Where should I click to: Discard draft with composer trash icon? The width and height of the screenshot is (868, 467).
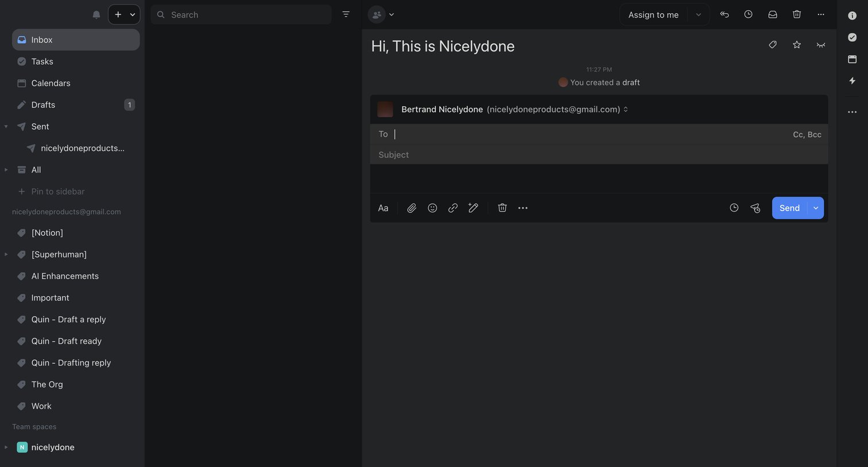(x=502, y=208)
